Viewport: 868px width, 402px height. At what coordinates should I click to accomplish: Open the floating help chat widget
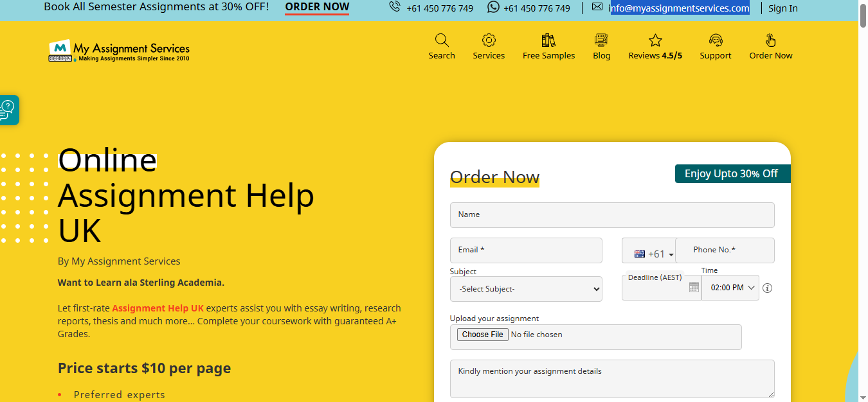click(x=8, y=110)
